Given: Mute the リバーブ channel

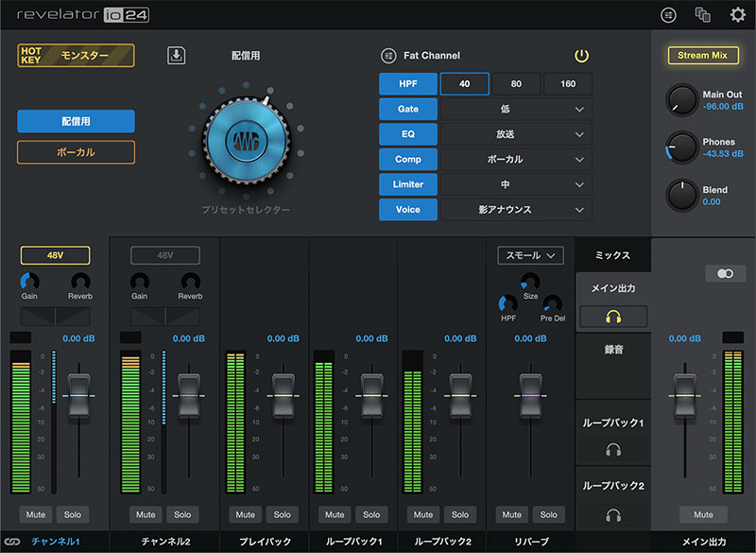Looking at the screenshot, I should [510, 514].
